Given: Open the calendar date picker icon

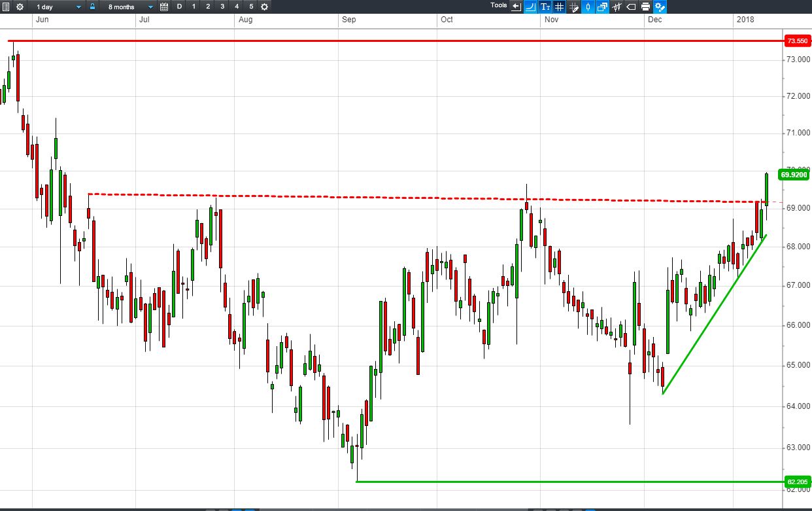Looking at the screenshot, I should [164, 7].
